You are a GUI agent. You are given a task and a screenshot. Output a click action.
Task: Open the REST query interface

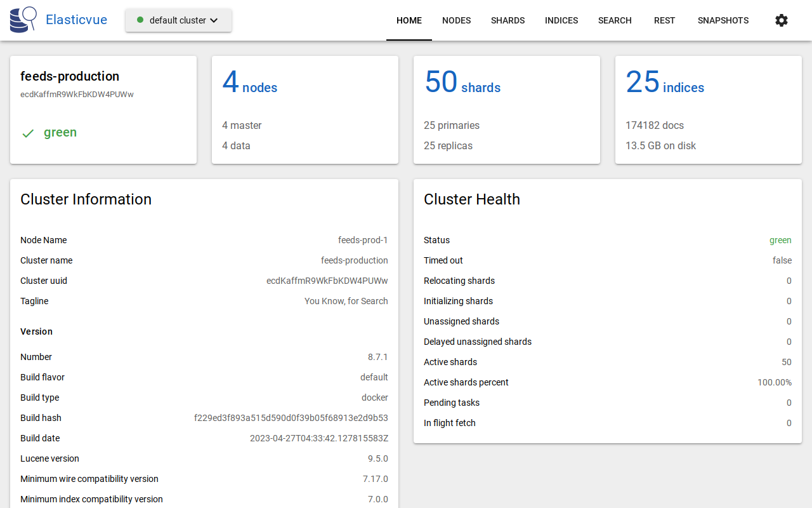click(x=664, y=20)
